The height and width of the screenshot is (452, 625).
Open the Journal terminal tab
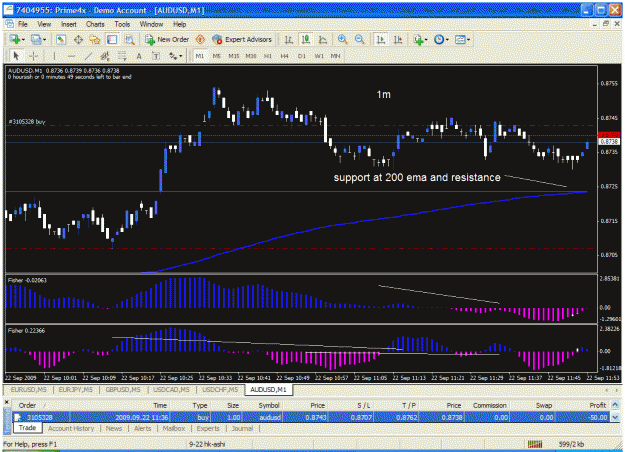242,428
